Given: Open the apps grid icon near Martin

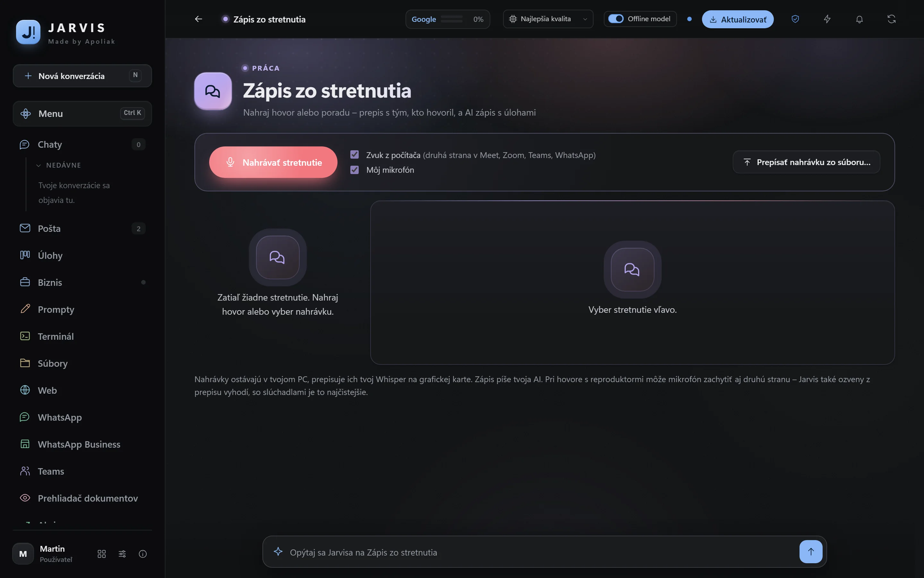Looking at the screenshot, I should (x=102, y=554).
